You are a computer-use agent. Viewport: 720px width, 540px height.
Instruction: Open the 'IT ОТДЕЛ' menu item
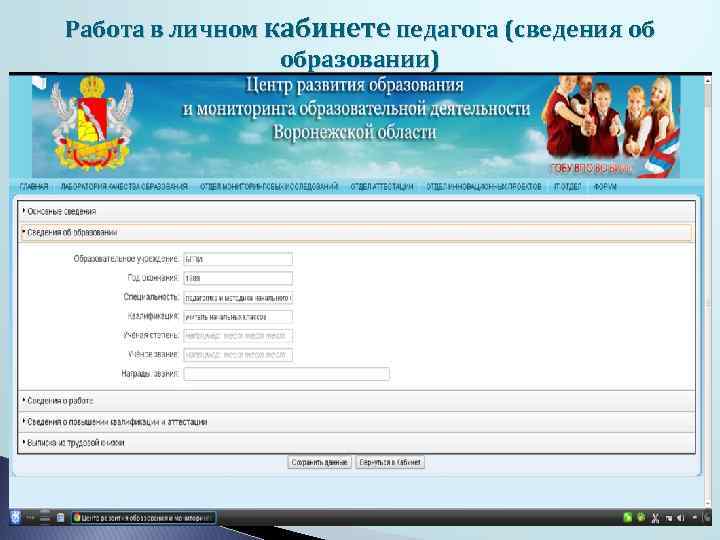(x=568, y=186)
